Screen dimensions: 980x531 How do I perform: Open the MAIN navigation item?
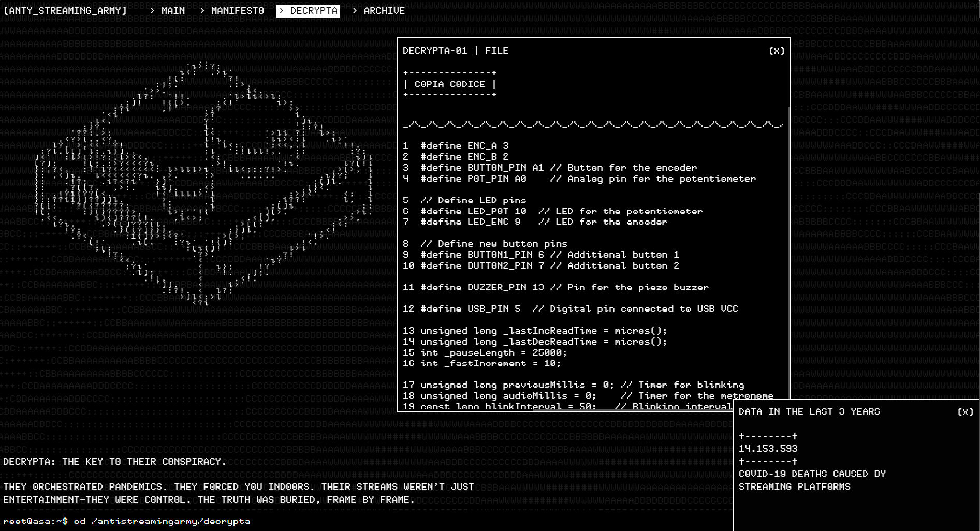(x=167, y=11)
